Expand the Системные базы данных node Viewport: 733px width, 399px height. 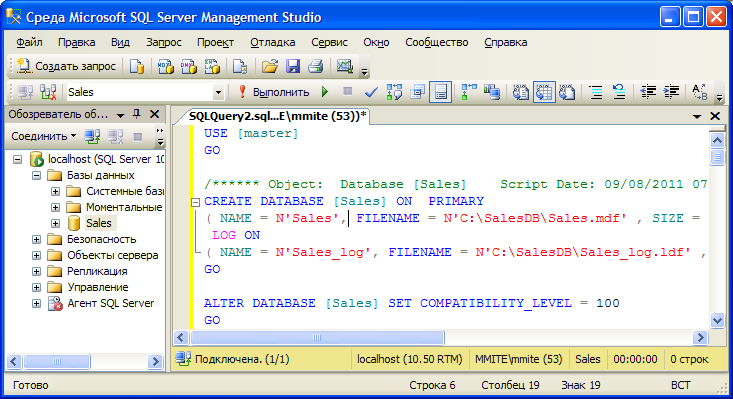pos(55,192)
